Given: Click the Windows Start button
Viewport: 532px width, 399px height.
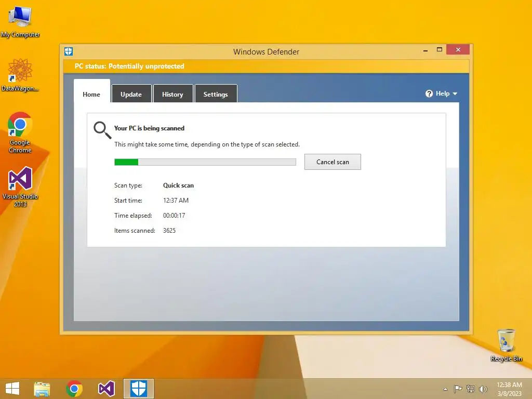Looking at the screenshot, I should (12, 389).
